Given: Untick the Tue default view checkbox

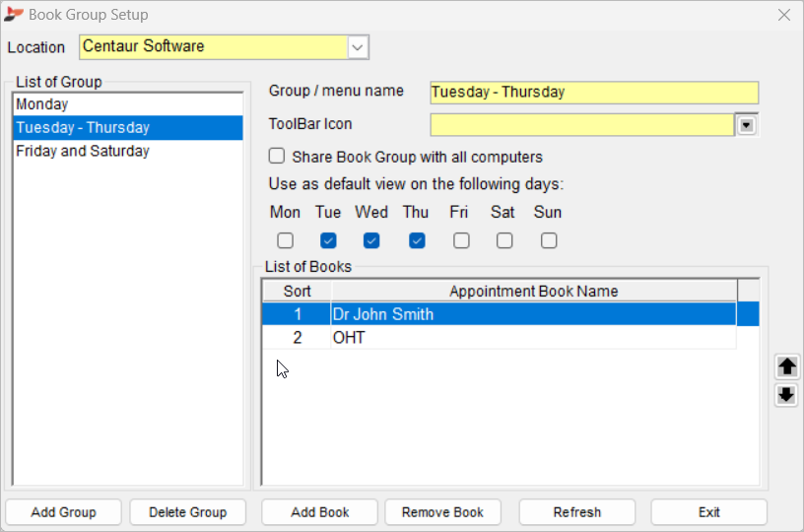Looking at the screenshot, I should click(328, 240).
